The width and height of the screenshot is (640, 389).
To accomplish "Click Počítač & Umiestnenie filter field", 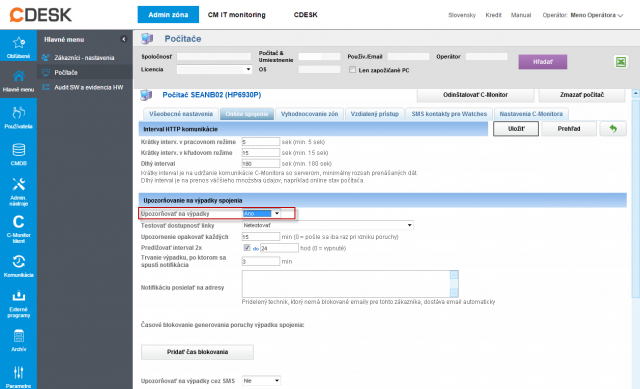I will click(x=319, y=57).
